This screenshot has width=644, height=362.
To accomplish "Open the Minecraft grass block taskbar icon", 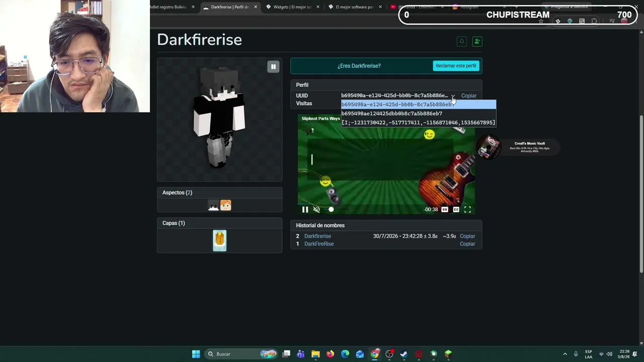I will tap(448, 354).
